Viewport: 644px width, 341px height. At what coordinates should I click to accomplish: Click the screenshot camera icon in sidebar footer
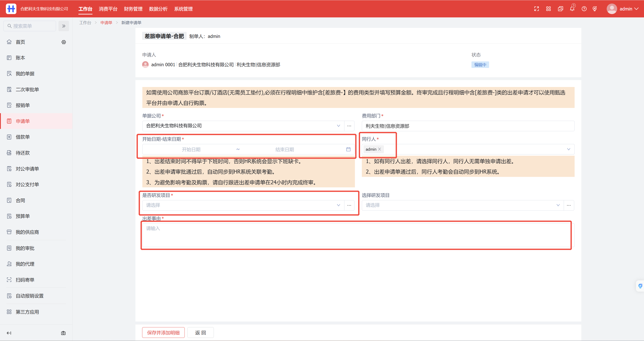63,333
